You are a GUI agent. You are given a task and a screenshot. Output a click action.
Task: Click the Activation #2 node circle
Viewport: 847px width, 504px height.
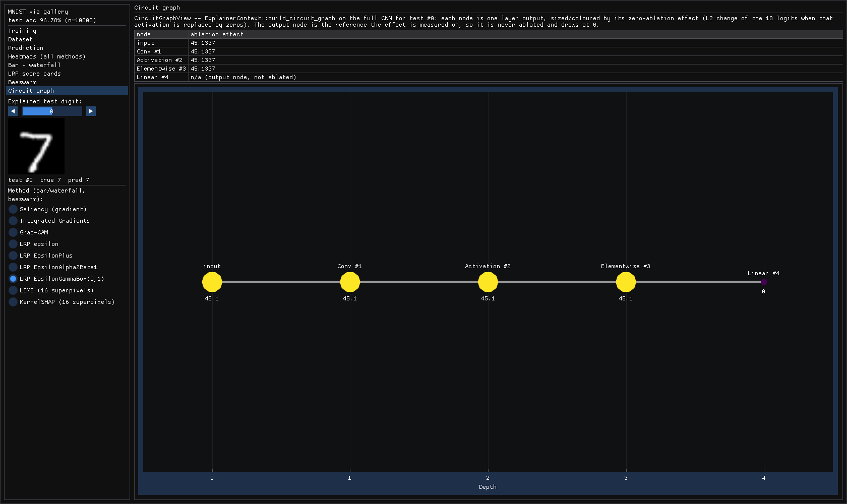(x=488, y=282)
